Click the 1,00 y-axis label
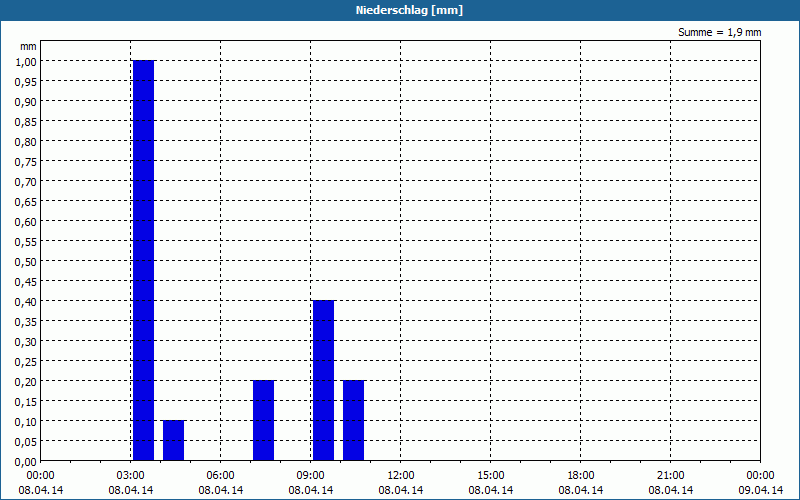Screen dimensions: 800x500 (x=26, y=61)
